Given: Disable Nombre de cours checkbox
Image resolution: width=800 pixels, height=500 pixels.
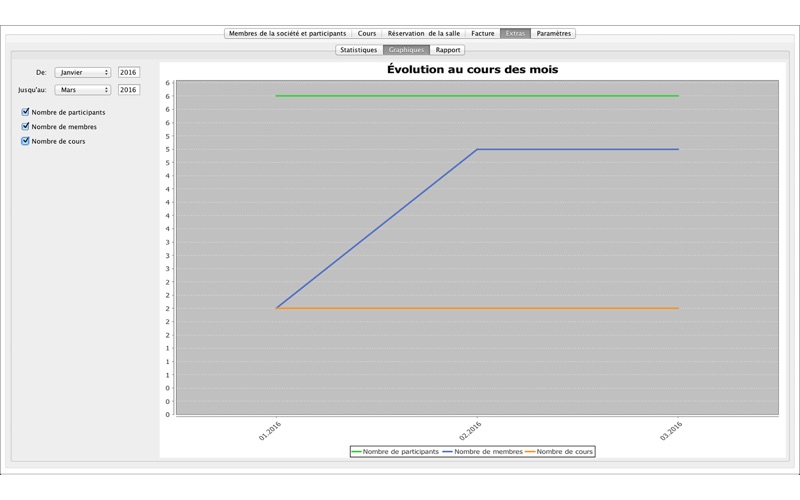Looking at the screenshot, I should 25,141.
